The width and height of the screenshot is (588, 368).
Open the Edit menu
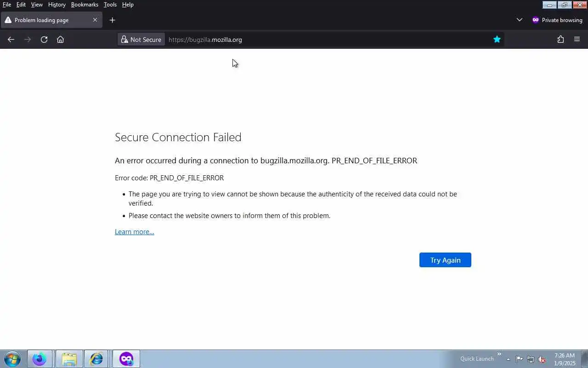point(21,5)
